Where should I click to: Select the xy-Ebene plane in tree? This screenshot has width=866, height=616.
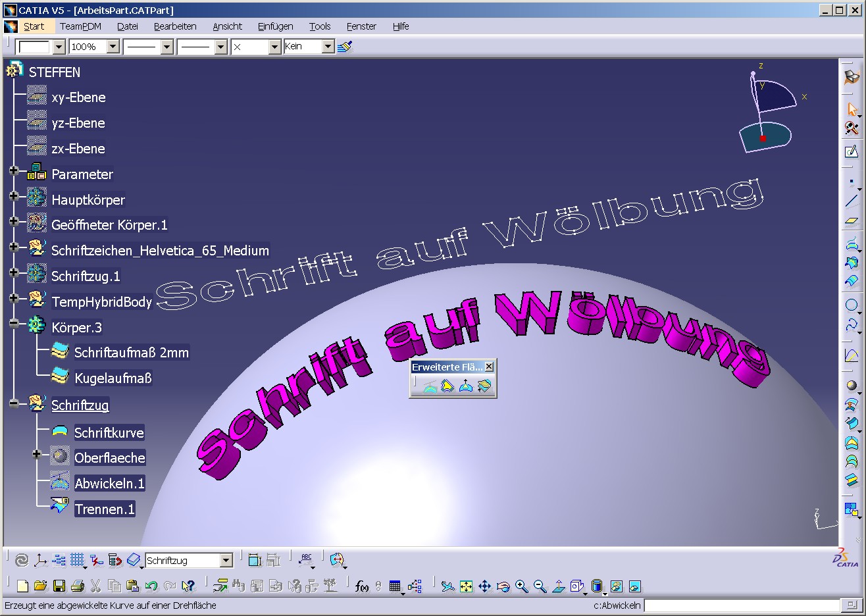[x=78, y=97]
